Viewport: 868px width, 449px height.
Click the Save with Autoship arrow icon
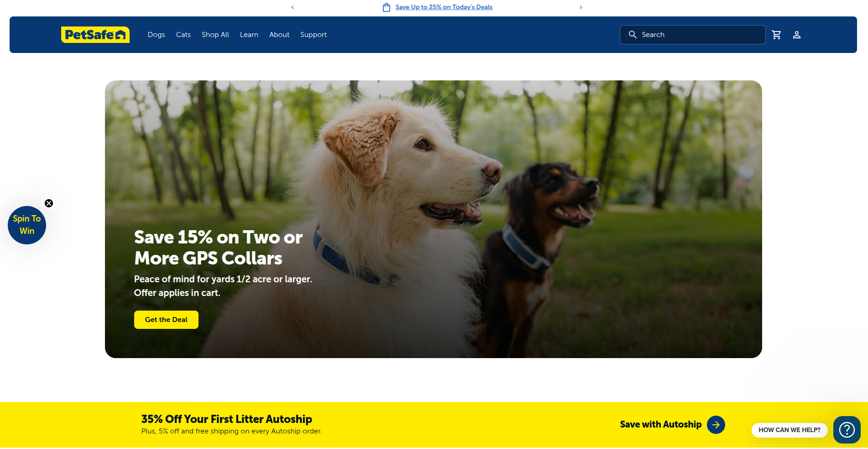click(x=716, y=425)
